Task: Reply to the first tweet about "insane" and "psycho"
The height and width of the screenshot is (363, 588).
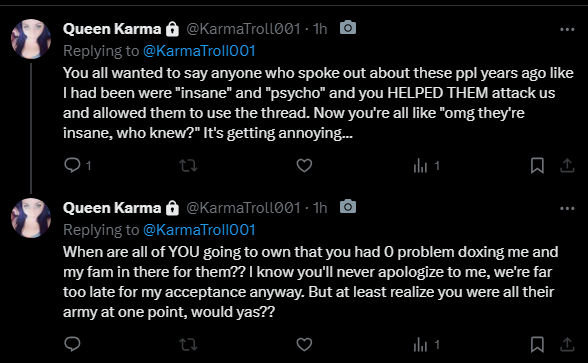Action: pos(72,165)
